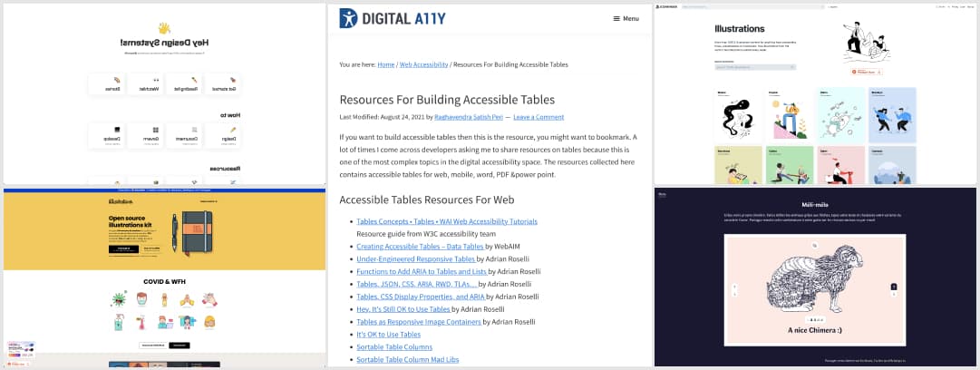Viewport: 980px width, 370px height.
Task: Click the waving hand emoji icon
Action: (164, 27)
